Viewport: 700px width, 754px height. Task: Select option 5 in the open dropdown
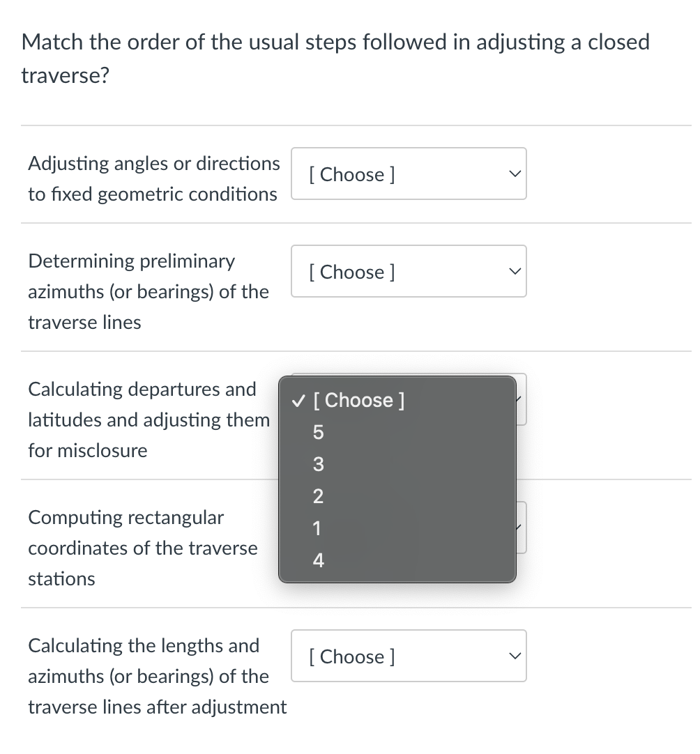[318, 432]
